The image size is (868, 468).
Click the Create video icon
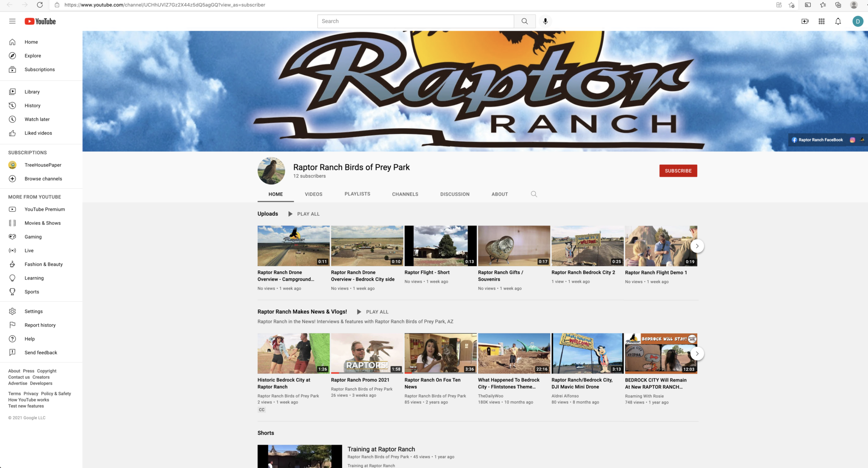(805, 21)
